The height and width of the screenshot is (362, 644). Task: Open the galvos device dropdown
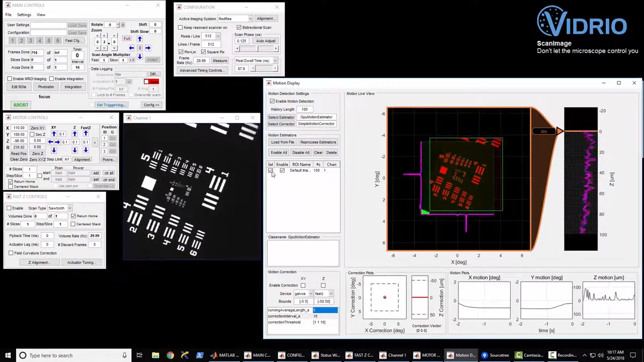point(302,294)
